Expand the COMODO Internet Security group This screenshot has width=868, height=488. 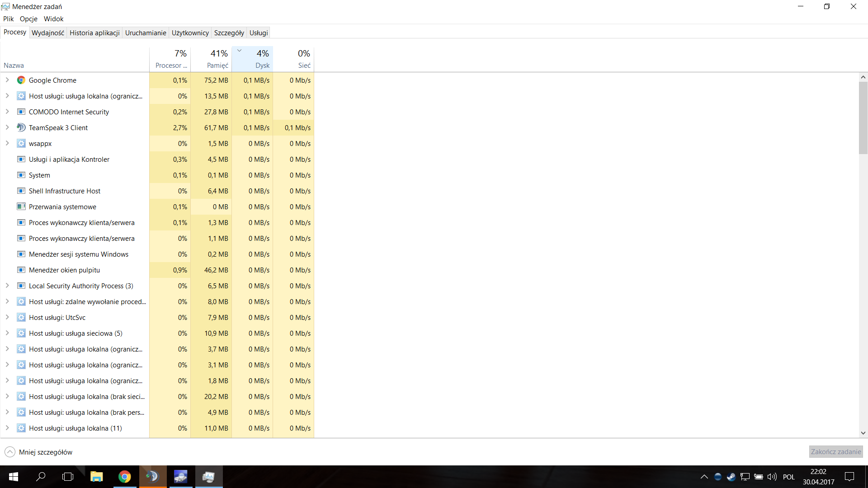(7, 112)
